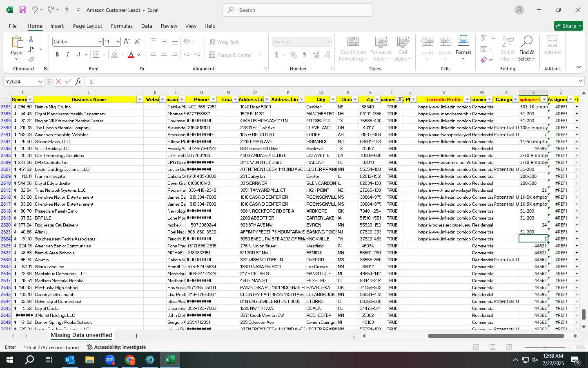This screenshot has height=368, width=588.
Task: Click the Center align icon
Action: 164,55
